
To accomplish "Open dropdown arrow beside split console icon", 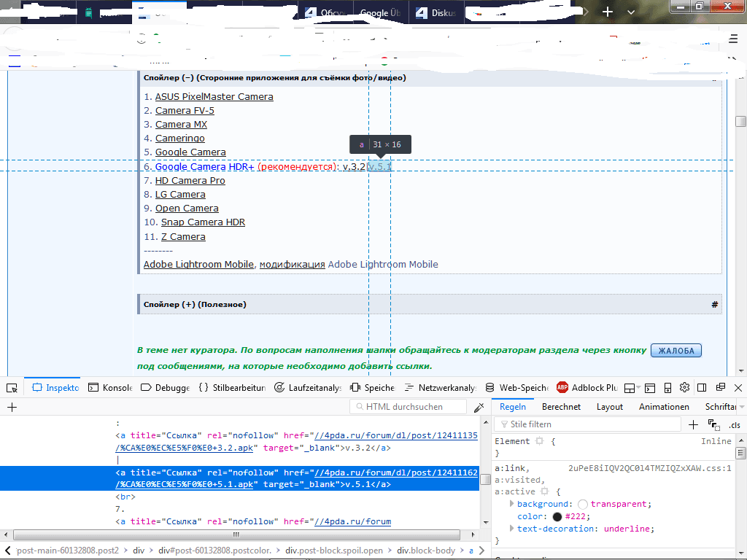I will (638, 387).
